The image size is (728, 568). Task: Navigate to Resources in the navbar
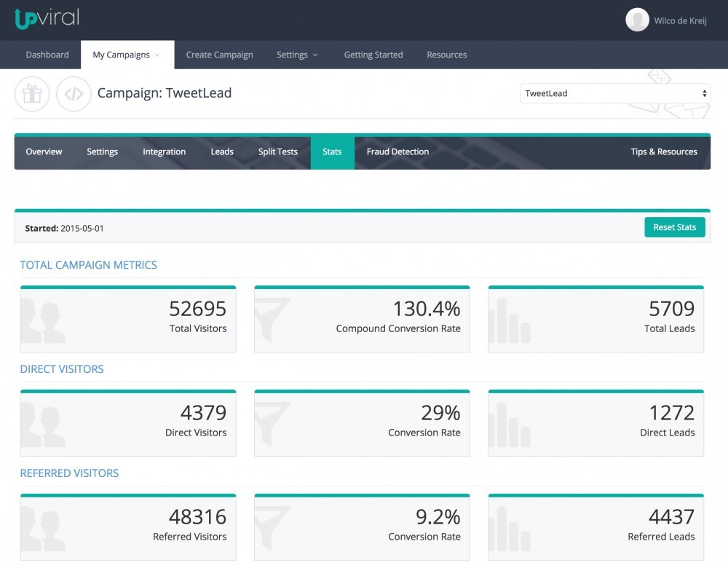click(x=447, y=55)
